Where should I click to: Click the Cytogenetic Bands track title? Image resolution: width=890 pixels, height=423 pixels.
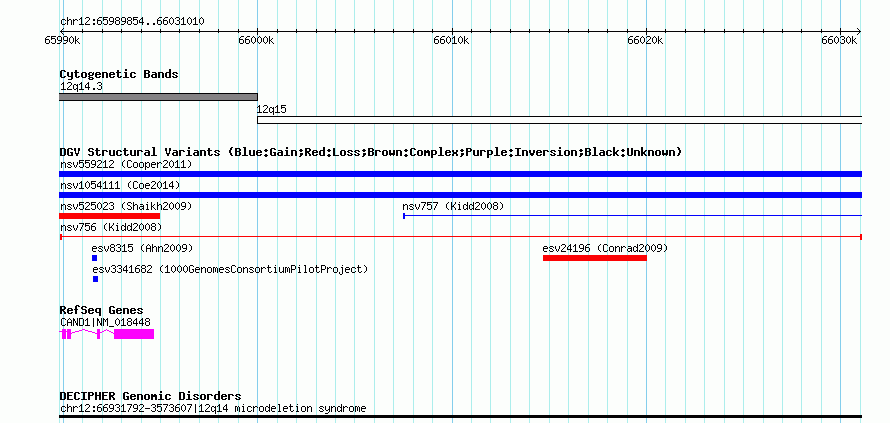tap(119, 74)
